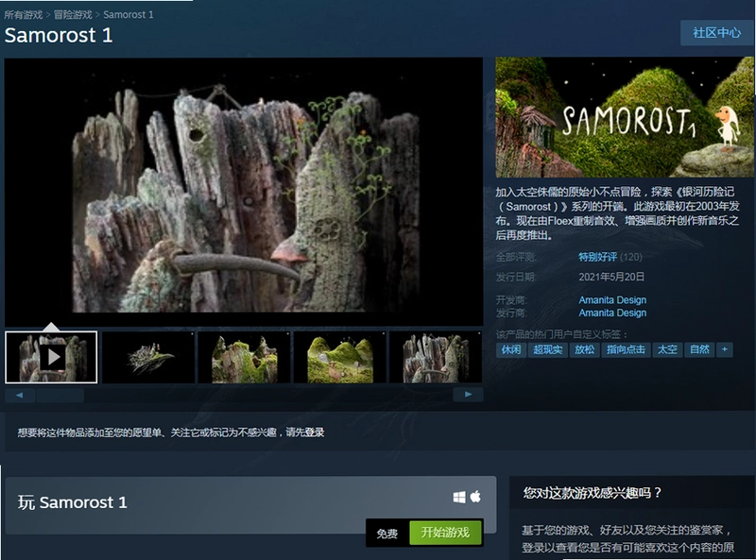Screen dimensions: 756x560
Task: Click the 玩 Samorost 1 heading
Action: click(x=73, y=502)
